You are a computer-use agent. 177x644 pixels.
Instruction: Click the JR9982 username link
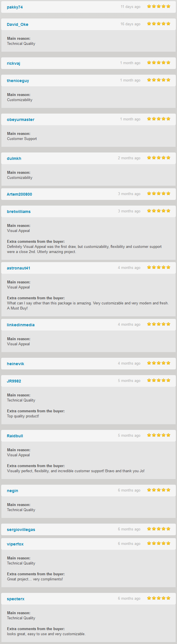tap(14, 381)
